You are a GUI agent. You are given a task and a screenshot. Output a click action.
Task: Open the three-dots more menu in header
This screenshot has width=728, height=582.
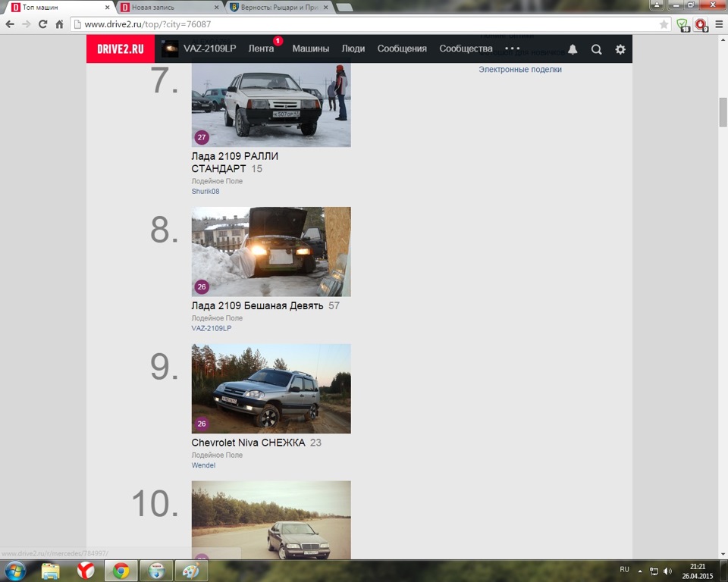513,48
